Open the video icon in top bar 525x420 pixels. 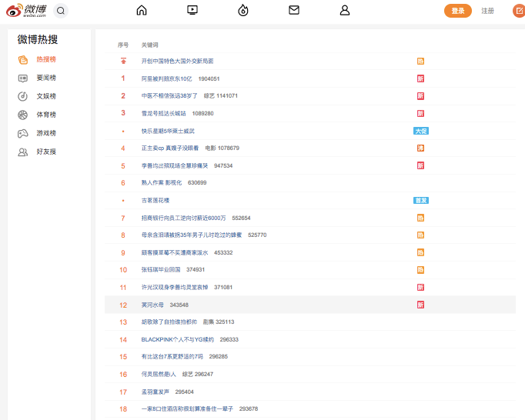tap(192, 10)
